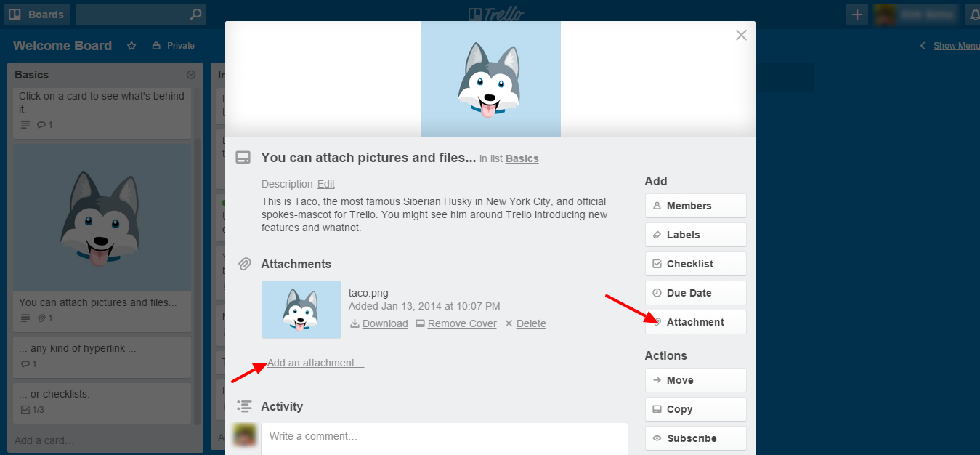Open the '... or checklists.' card
Image resolution: width=980 pixels, height=455 pixels.
click(x=102, y=402)
